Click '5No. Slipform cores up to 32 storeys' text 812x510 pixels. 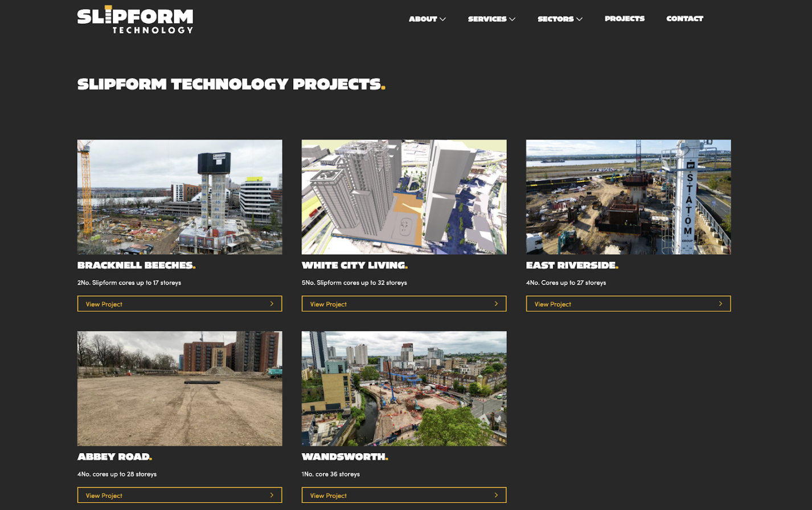click(x=354, y=282)
